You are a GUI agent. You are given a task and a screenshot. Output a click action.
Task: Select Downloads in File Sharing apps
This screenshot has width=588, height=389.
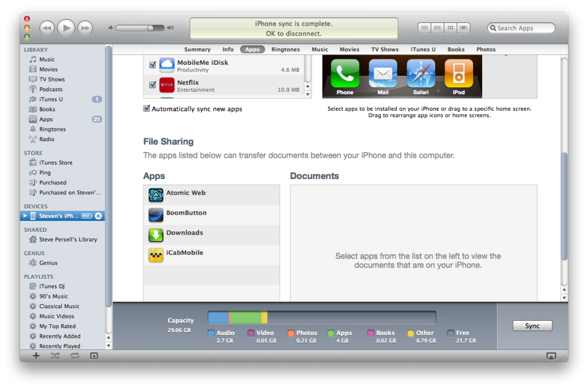211,235
